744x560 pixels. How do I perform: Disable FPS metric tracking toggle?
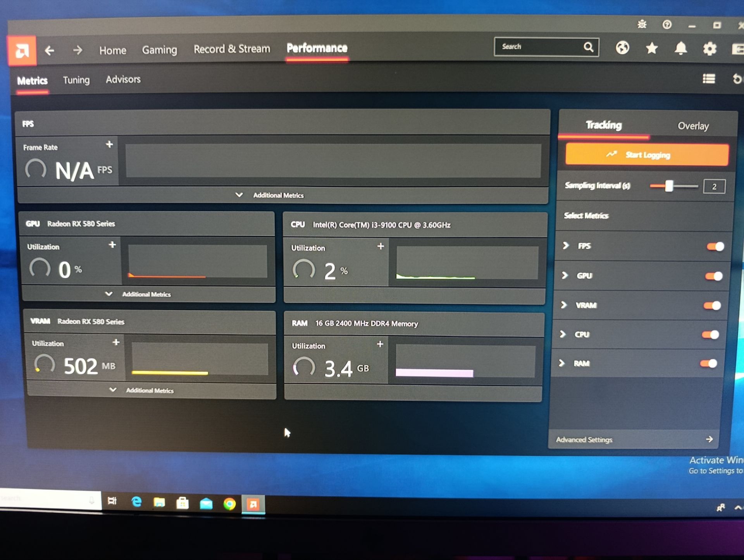pyautogui.click(x=715, y=247)
